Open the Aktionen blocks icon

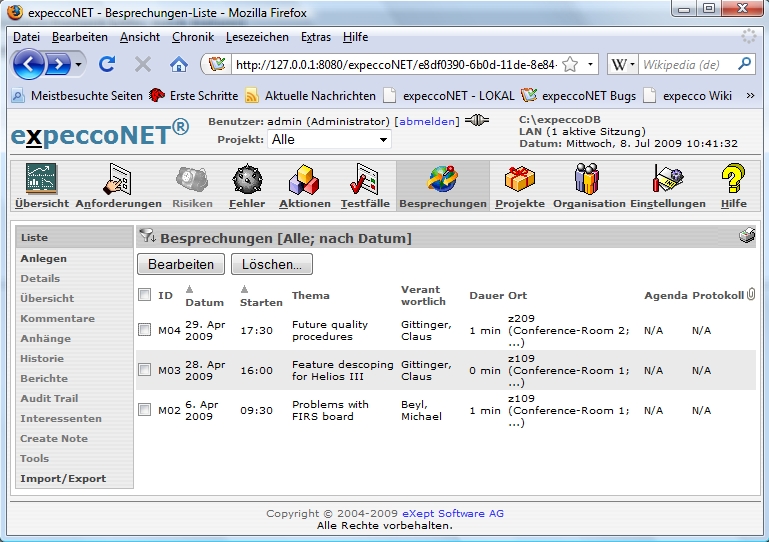(x=304, y=180)
